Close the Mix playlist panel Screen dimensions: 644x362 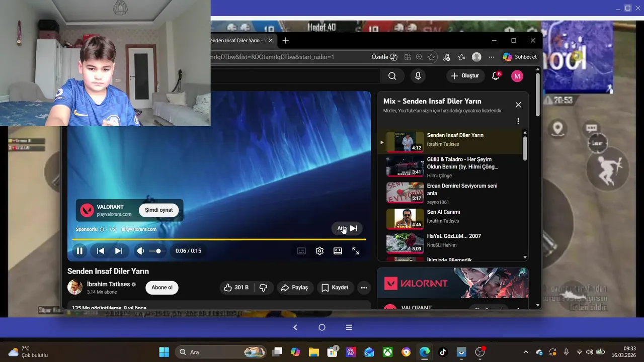click(518, 105)
